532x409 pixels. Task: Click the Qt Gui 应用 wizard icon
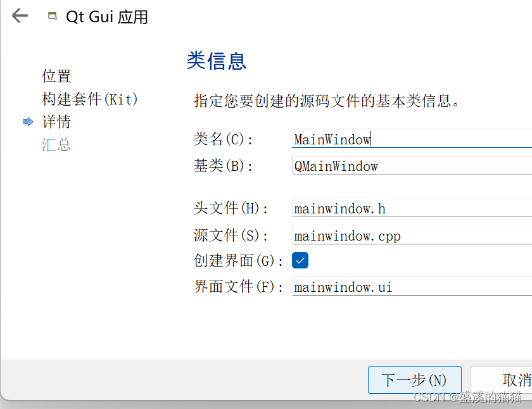pos(52,15)
